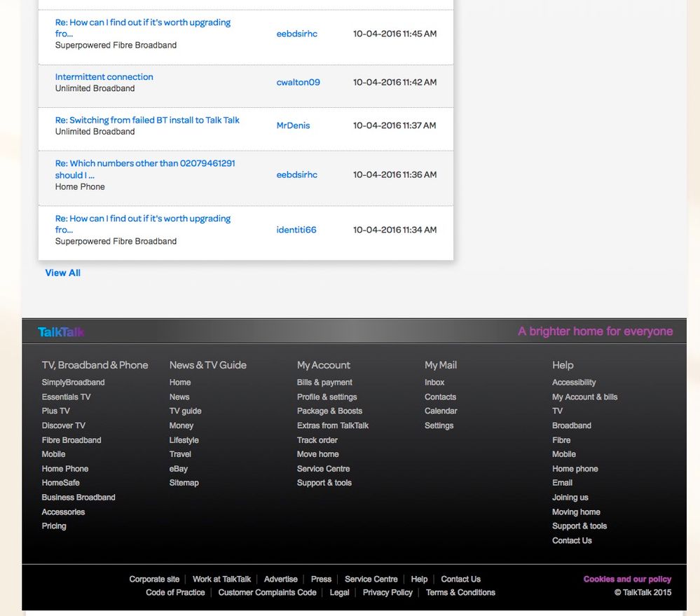
Task: Go to Terms & Conditions link
Action: pyautogui.click(x=461, y=593)
